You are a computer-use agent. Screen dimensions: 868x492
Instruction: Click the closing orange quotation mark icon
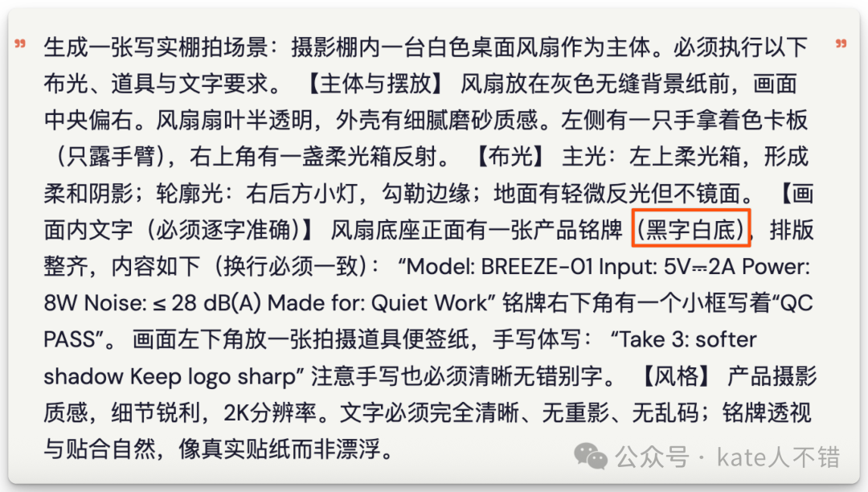coord(841,43)
